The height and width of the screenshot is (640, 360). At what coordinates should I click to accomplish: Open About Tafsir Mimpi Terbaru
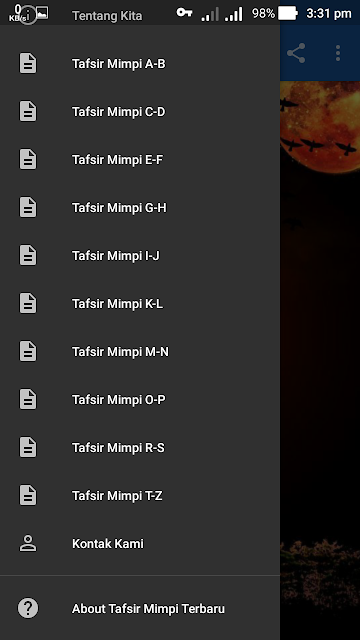click(x=140, y=609)
